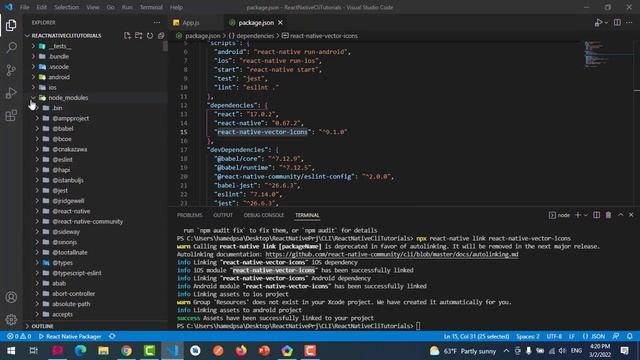The image size is (640, 360).
Task: Open Run and Debug view
Action: click(11, 93)
